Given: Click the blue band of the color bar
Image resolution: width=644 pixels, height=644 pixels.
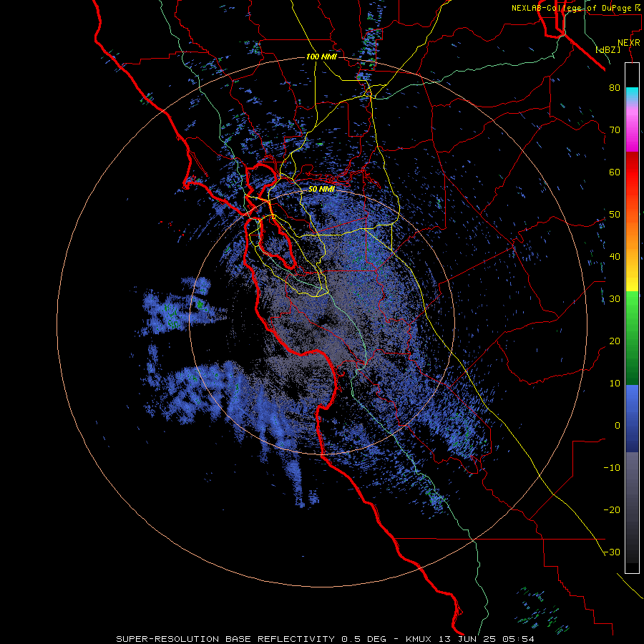Looking at the screenshot, I should click(632, 419).
